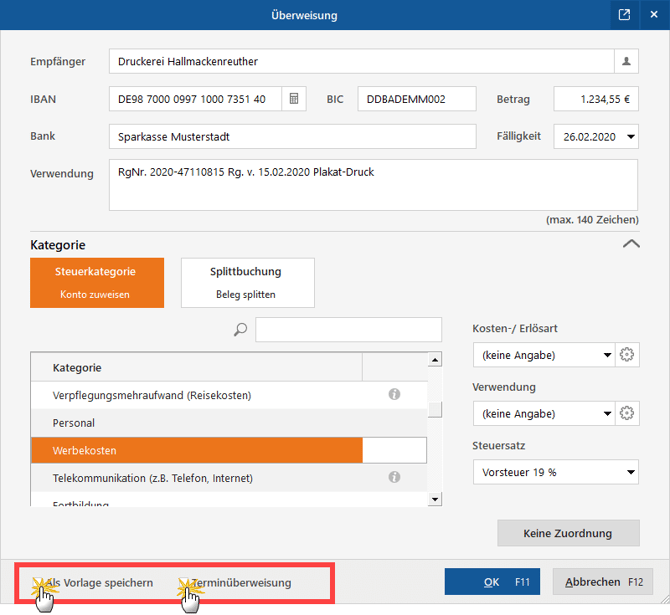Image resolution: width=670 pixels, height=615 pixels.
Task: Switch to the Steuerkategorie tab
Action: tap(97, 282)
